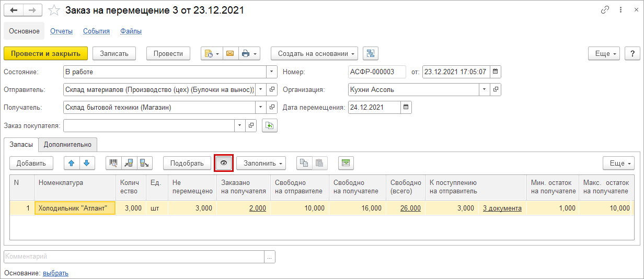Click the Номер field АСФР-000003
This screenshot has height=279, width=644.
(x=377, y=72)
